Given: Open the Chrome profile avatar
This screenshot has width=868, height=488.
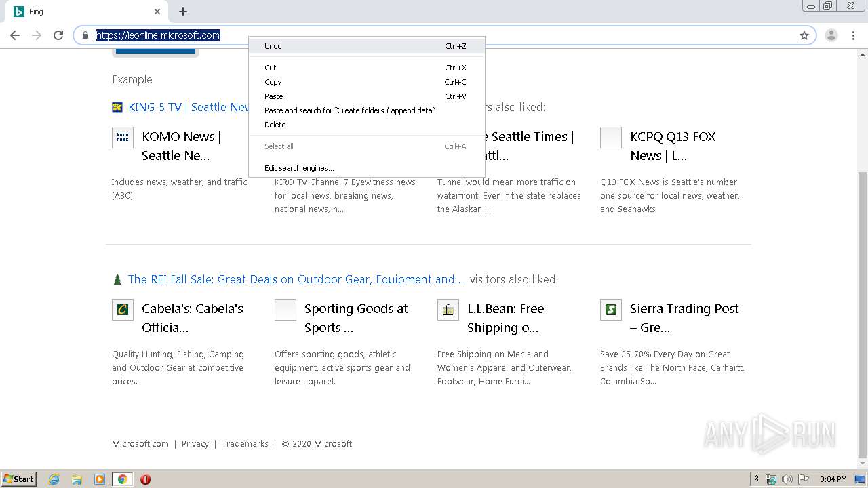Looking at the screenshot, I should click(831, 35).
